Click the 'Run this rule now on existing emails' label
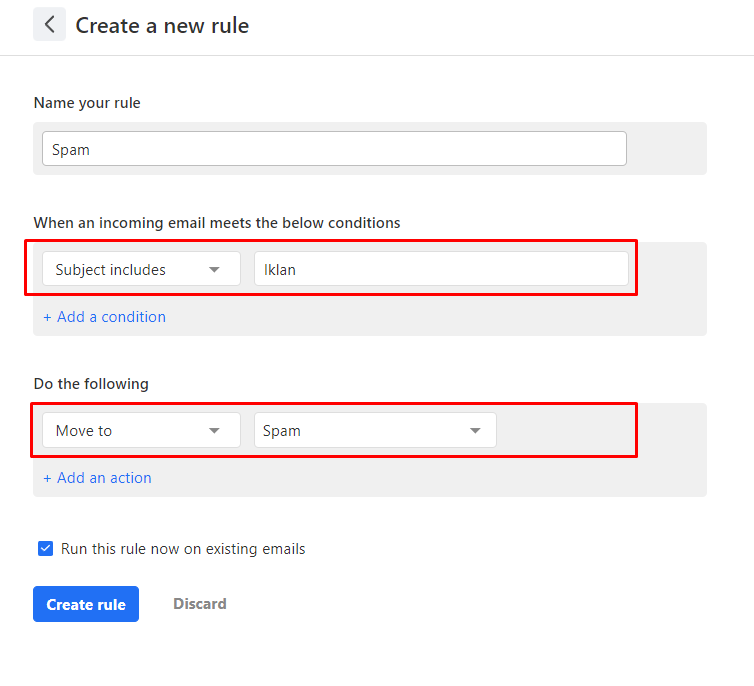Image resolution: width=754 pixels, height=686 pixels. pos(183,549)
